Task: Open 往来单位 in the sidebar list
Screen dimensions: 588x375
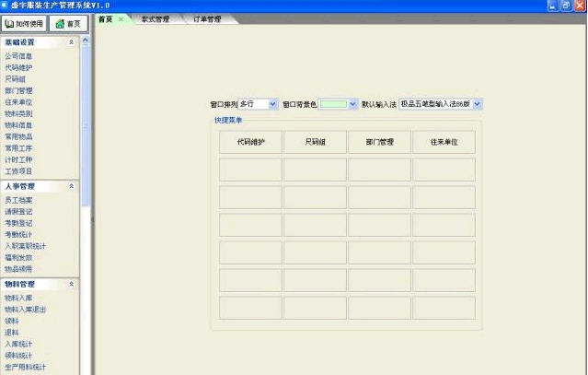Action: [x=18, y=102]
